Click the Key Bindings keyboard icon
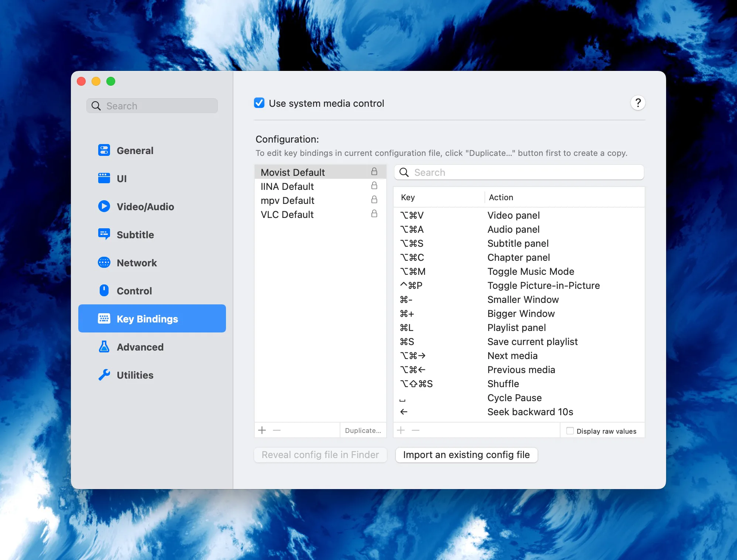737x560 pixels. (x=104, y=319)
